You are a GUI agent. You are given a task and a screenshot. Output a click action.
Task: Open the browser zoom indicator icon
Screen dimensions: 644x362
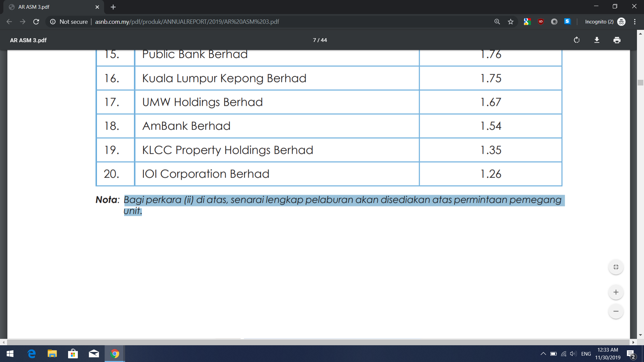pos(497,21)
